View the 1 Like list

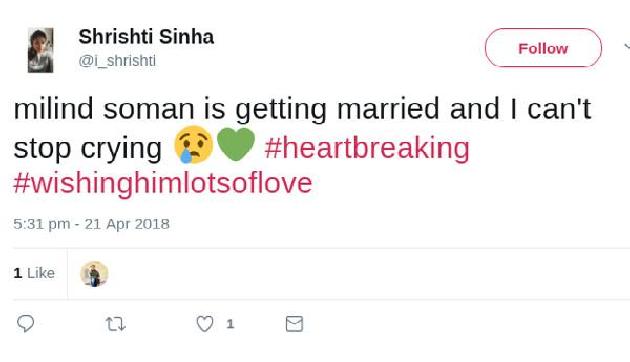(34, 273)
